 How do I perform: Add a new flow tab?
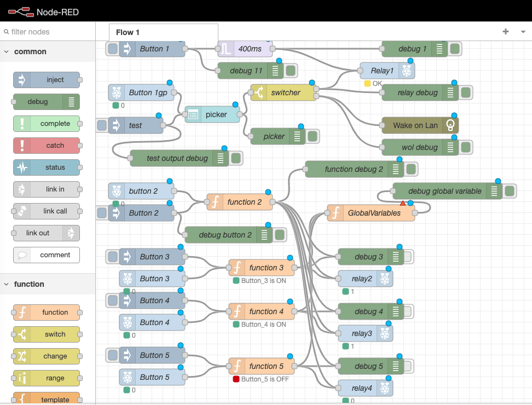point(506,32)
